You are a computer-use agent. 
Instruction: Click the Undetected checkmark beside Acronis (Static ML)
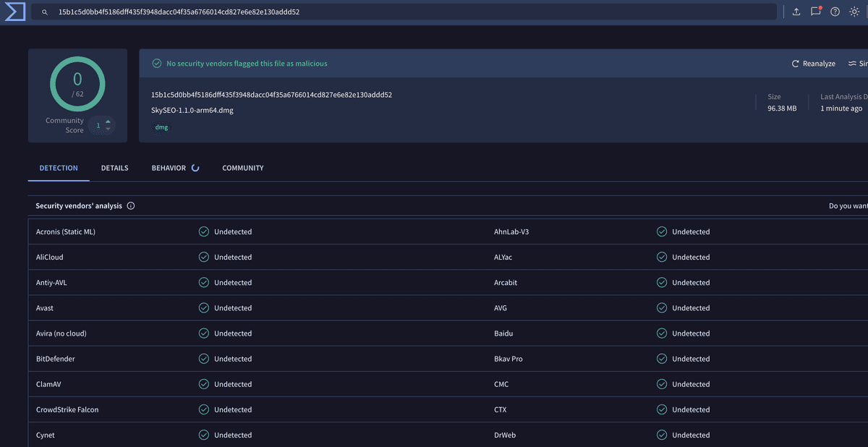203,231
